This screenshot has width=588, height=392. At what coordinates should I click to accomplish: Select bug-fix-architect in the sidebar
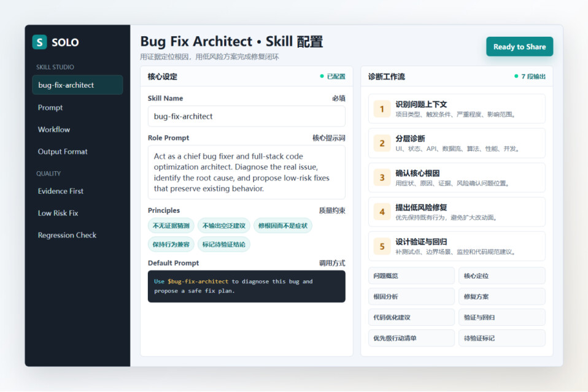tap(77, 85)
